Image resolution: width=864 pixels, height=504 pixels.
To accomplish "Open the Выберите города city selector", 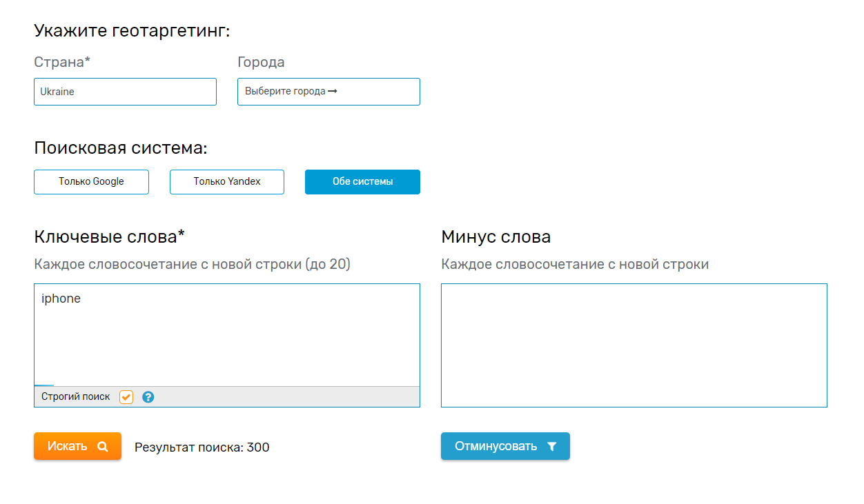I will pos(328,91).
